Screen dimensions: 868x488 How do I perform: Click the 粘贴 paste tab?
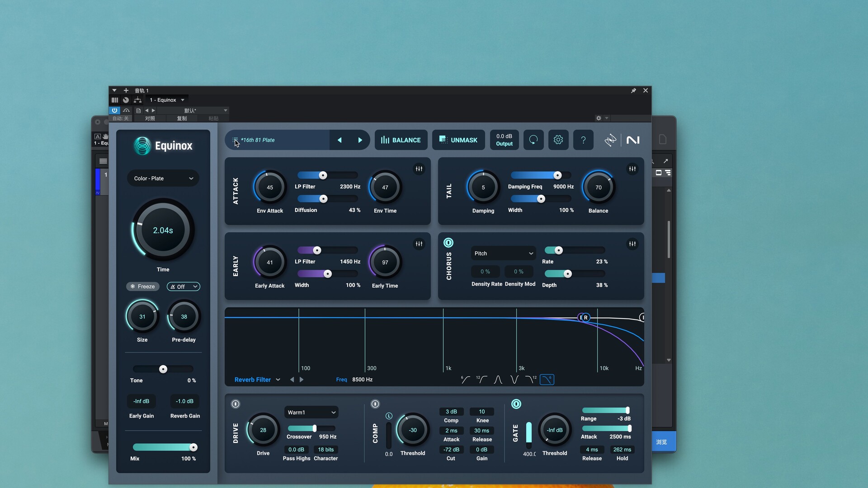click(213, 118)
